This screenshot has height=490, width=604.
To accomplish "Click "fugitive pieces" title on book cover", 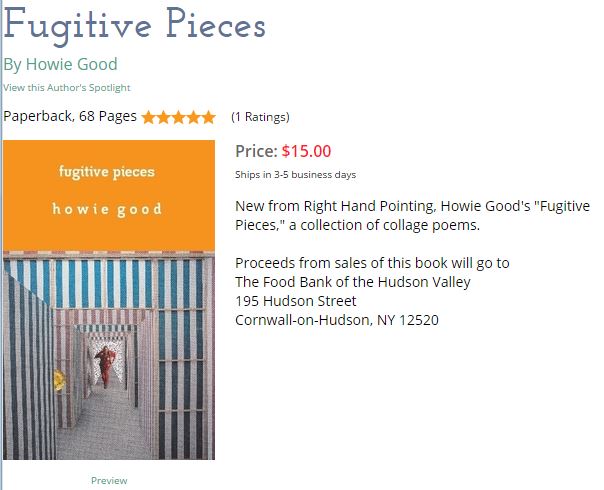I will (x=107, y=172).
